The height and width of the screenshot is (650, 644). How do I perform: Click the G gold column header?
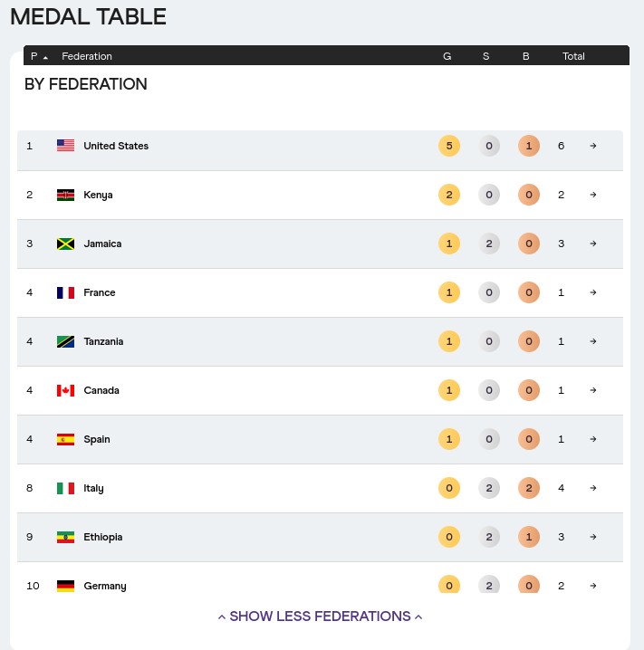pos(447,56)
